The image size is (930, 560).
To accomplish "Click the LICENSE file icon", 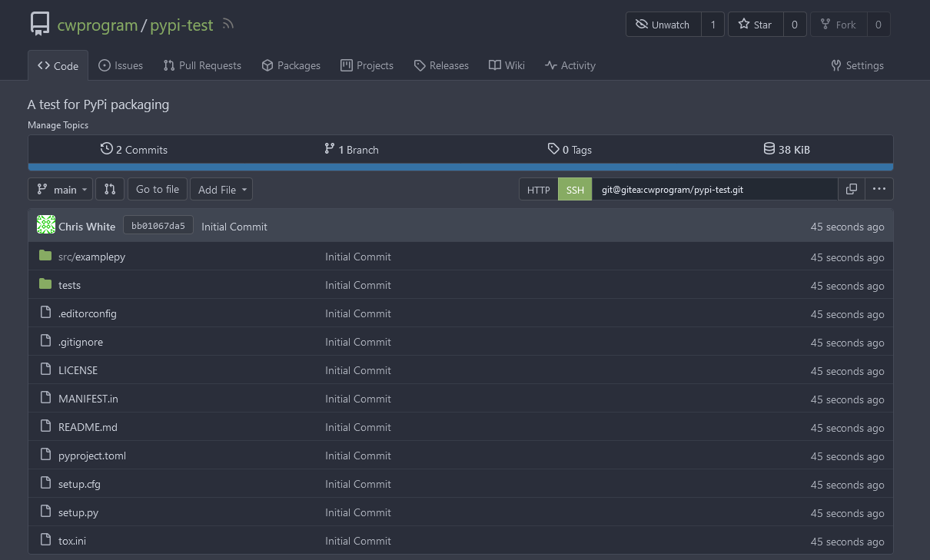I will pyautogui.click(x=45, y=369).
